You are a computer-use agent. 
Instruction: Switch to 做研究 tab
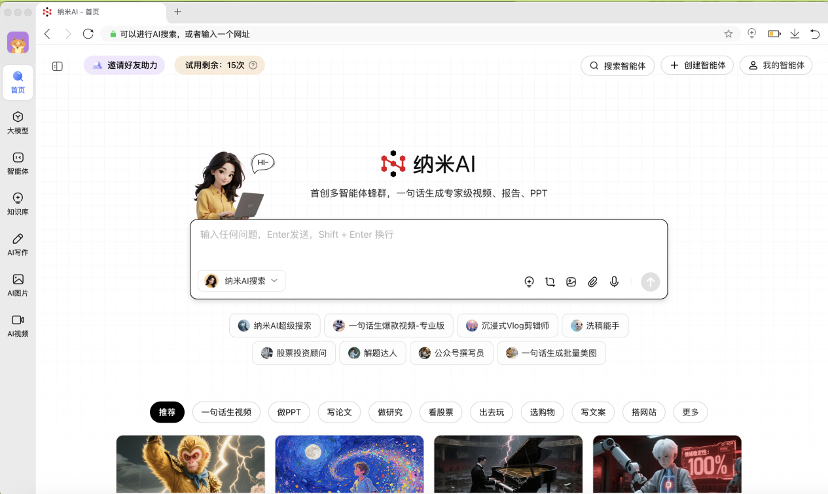pos(390,412)
